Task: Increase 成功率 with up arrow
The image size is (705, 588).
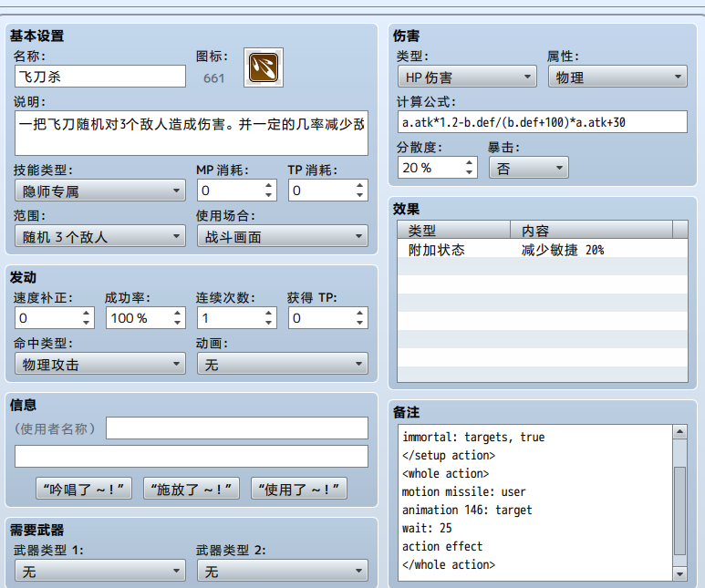Action: click(x=177, y=313)
